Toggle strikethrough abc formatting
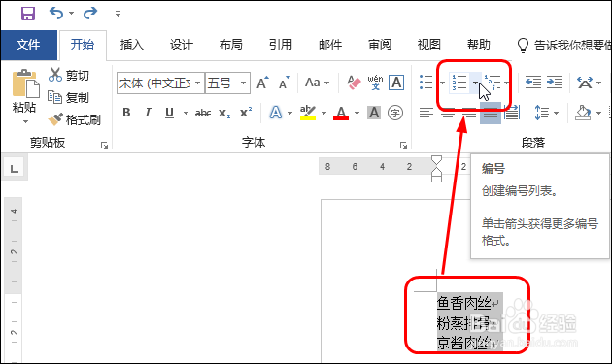The height and width of the screenshot is (364, 612). [x=203, y=114]
